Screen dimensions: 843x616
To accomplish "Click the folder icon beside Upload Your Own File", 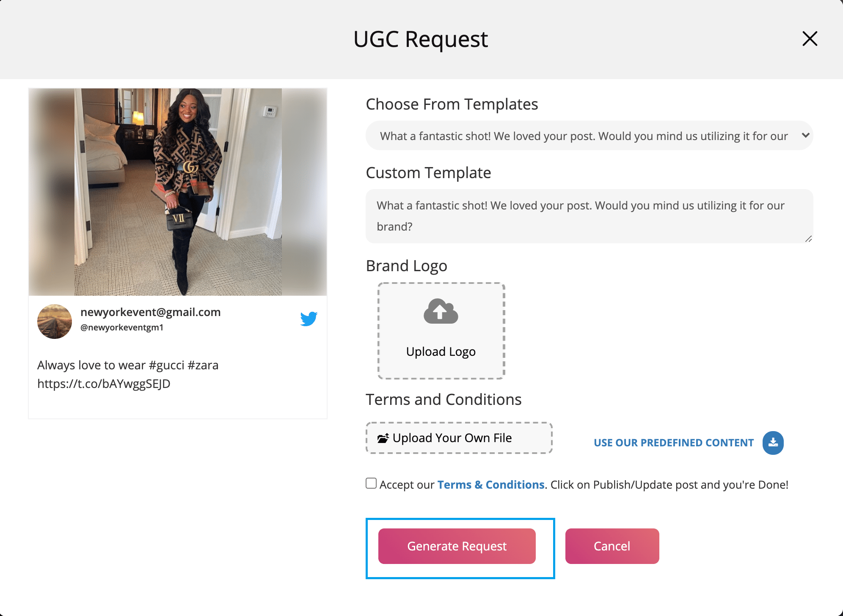I will pyautogui.click(x=383, y=438).
